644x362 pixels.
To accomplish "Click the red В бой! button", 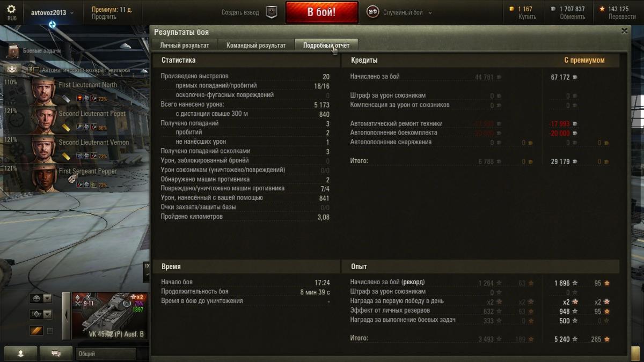I will tap(322, 12).
